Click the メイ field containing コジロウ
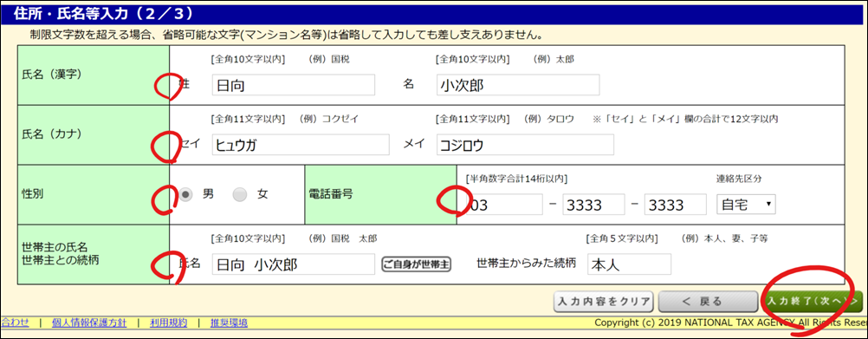The width and height of the screenshot is (868, 339). point(525,145)
